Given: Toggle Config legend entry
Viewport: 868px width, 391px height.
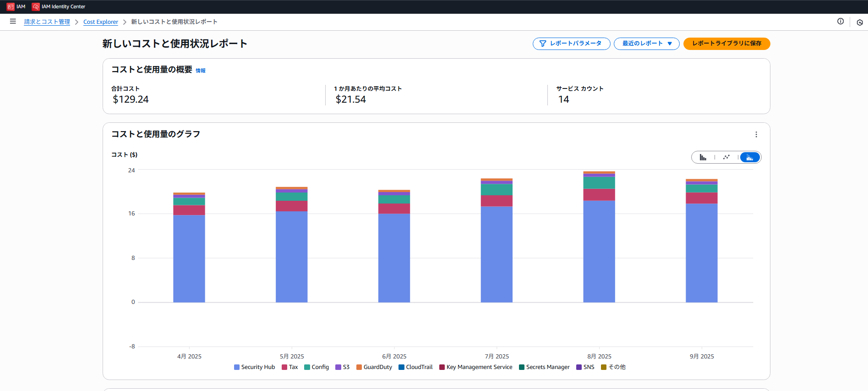Looking at the screenshot, I should click(x=317, y=367).
